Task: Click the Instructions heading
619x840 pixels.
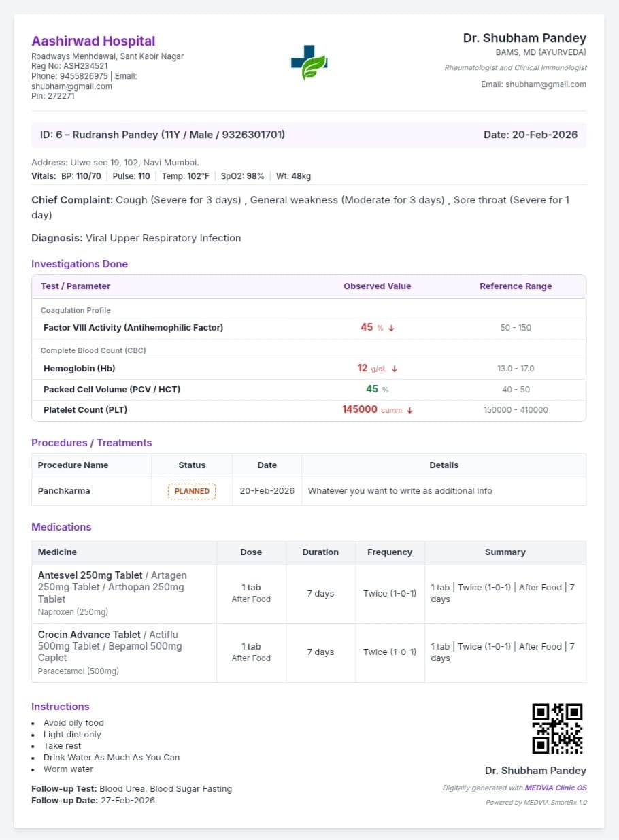Action: pos(61,707)
